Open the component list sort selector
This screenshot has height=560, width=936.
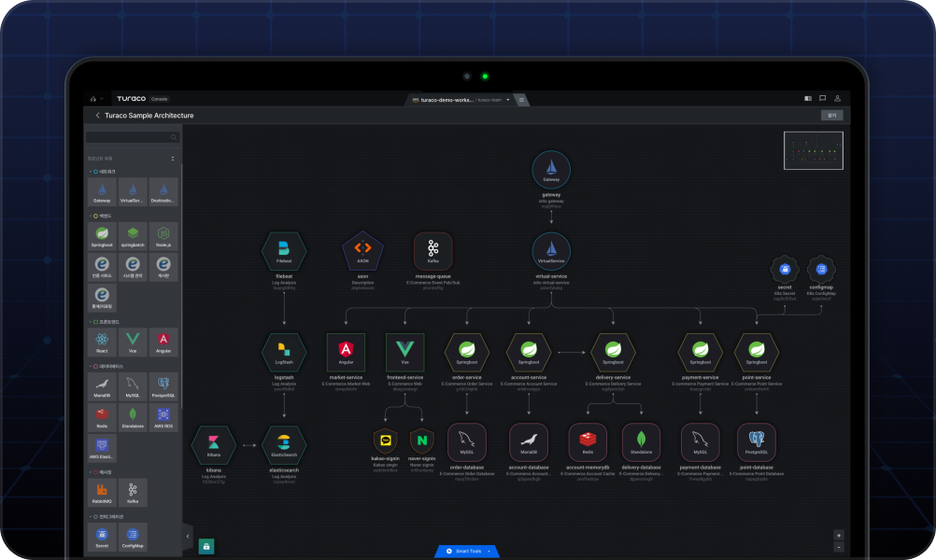point(172,159)
